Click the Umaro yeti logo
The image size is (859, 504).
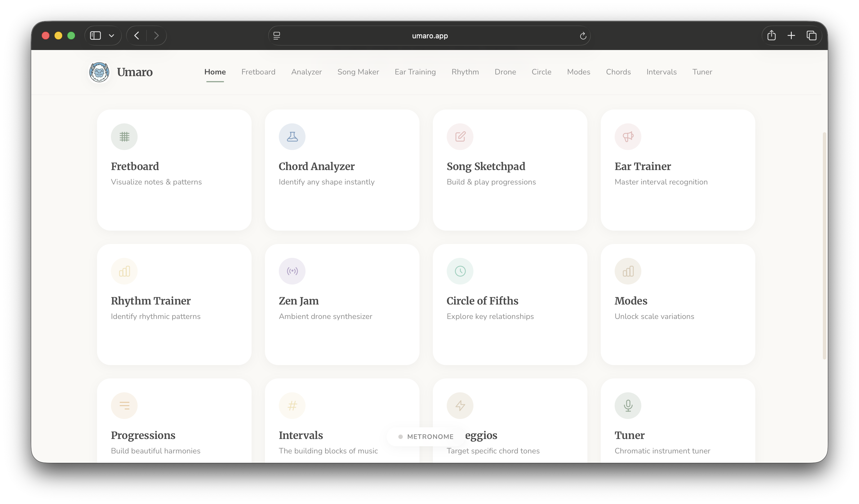pyautogui.click(x=99, y=72)
